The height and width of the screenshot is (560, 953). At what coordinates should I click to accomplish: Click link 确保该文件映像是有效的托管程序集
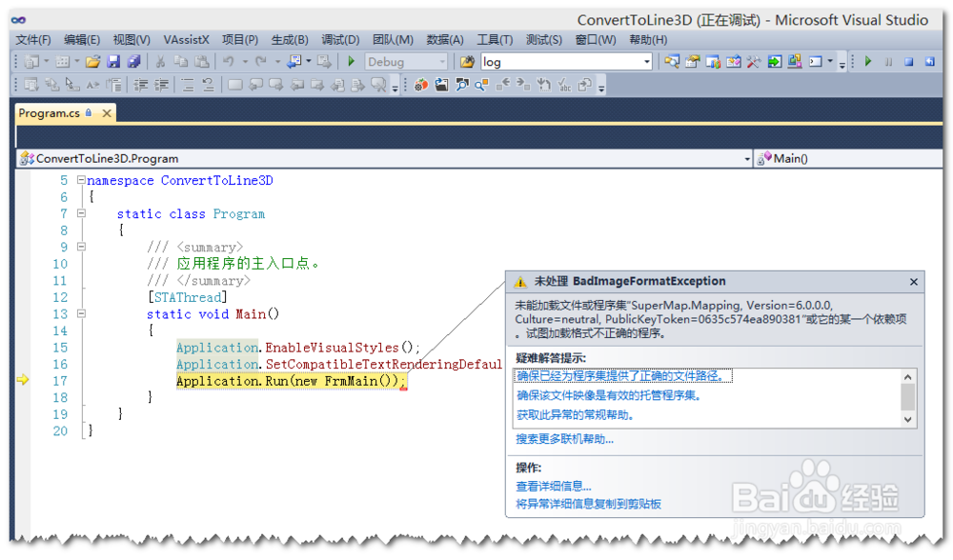click(610, 396)
